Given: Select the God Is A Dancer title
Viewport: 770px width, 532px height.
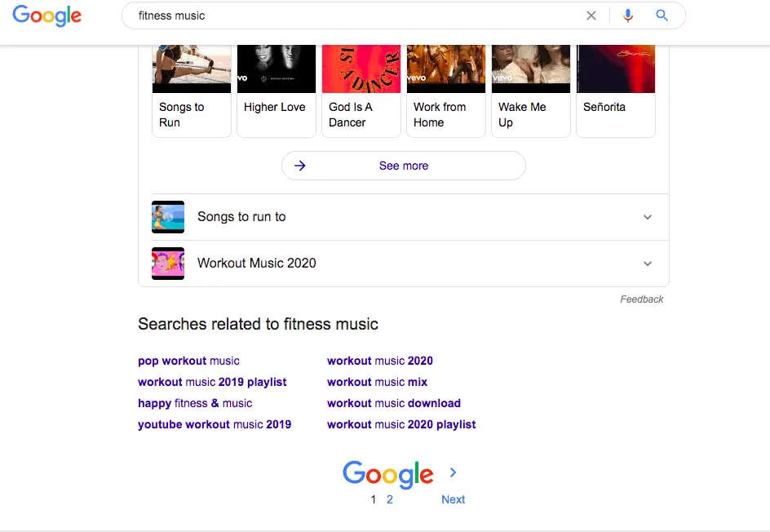Looking at the screenshot, I should (x=351, y=114).
